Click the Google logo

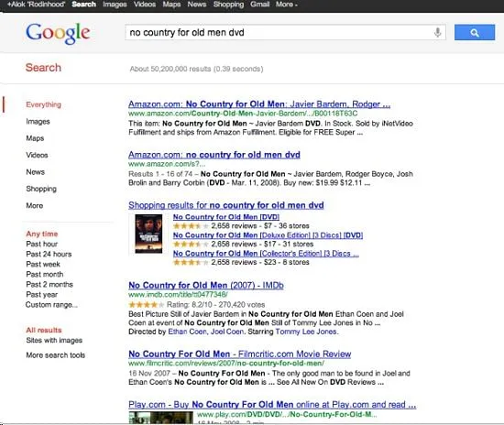coord(58,33)
